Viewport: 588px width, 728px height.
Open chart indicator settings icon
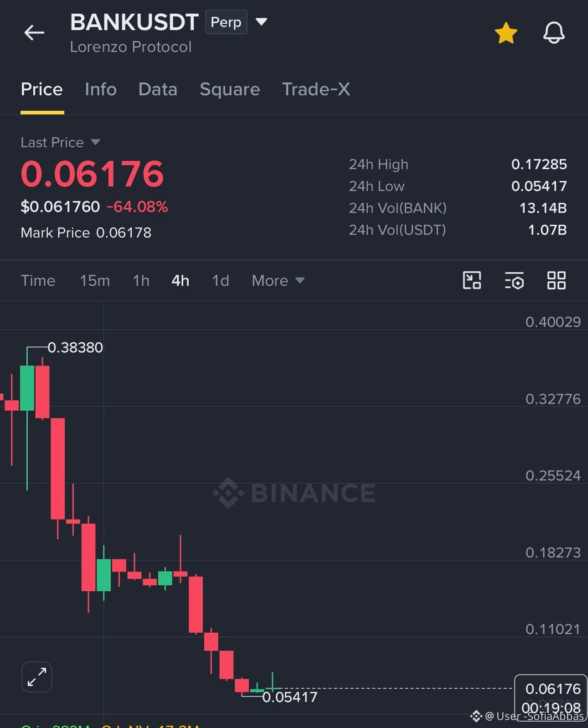pos(514,280)
